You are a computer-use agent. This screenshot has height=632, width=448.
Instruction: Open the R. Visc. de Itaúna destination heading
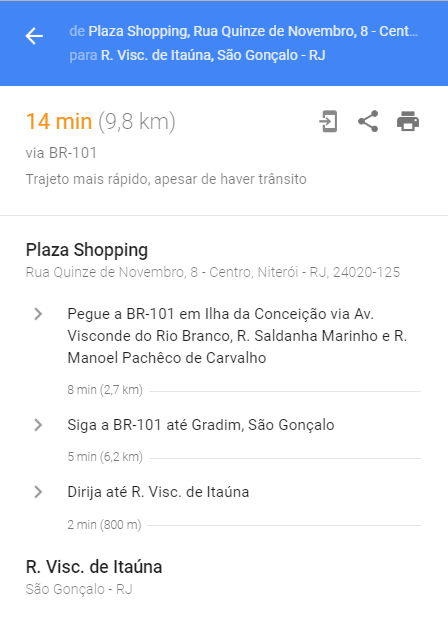tap(94, 567)
